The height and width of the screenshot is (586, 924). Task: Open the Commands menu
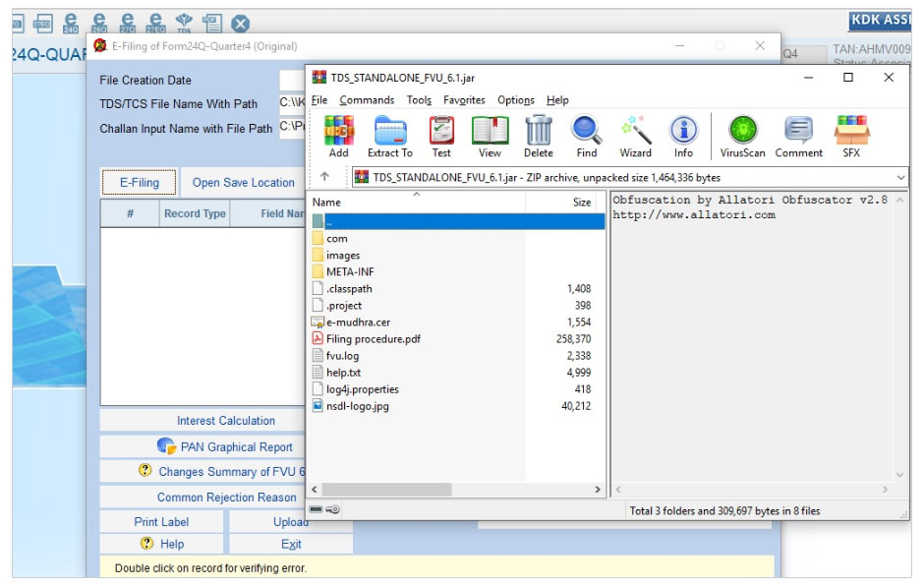pos(367,100)
